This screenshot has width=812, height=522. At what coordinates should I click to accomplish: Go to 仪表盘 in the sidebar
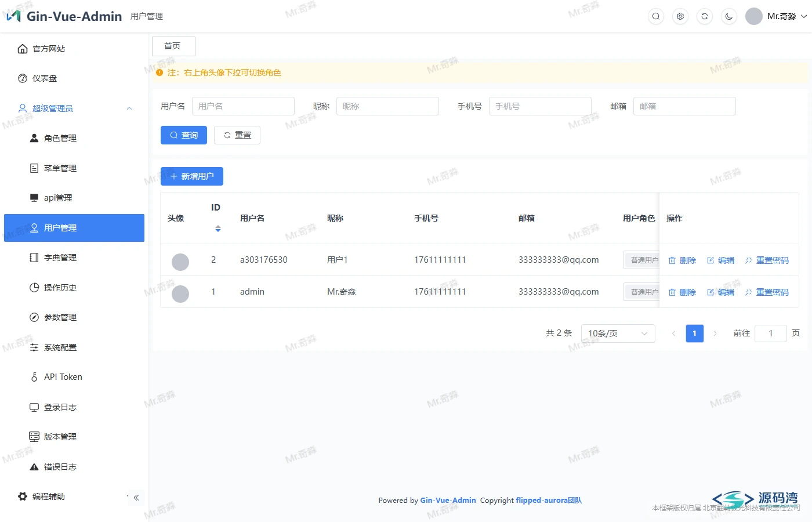point(74,78)
